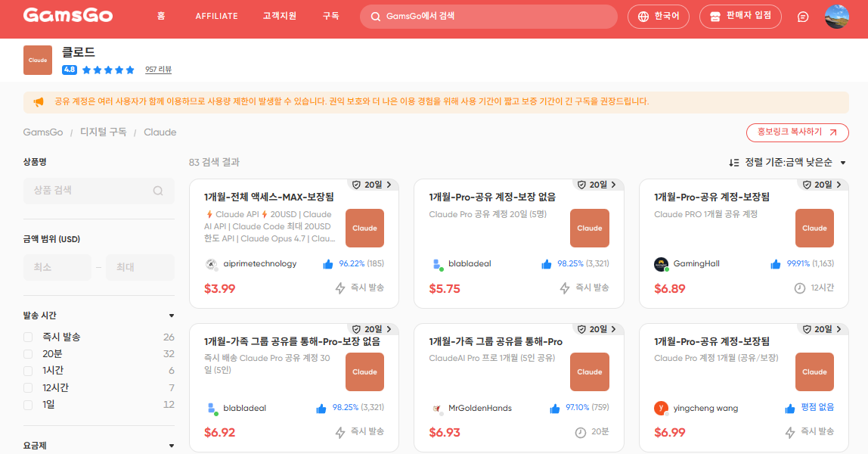Check the 20분 delivery filter

coord(28,354)
